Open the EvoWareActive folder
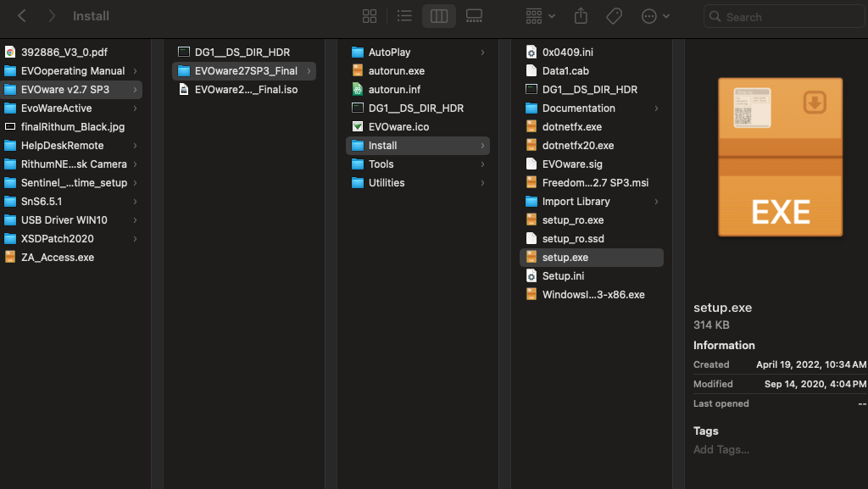 (71, 108)
